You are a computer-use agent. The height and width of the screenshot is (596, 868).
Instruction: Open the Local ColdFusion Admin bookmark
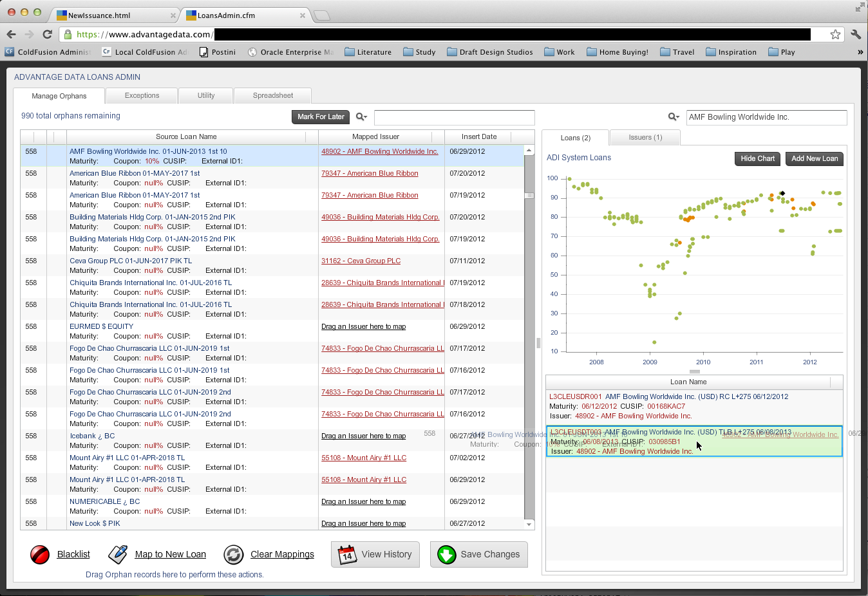(145, 52)
